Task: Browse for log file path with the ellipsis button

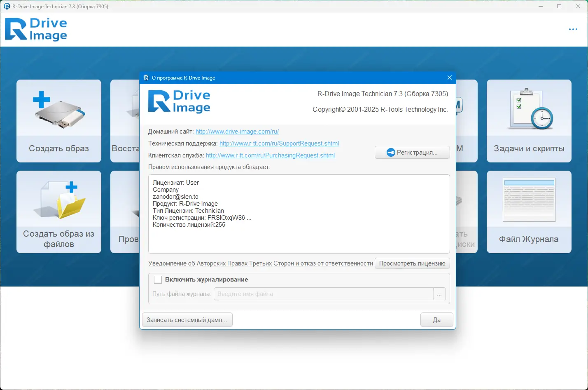Action: 439,294
